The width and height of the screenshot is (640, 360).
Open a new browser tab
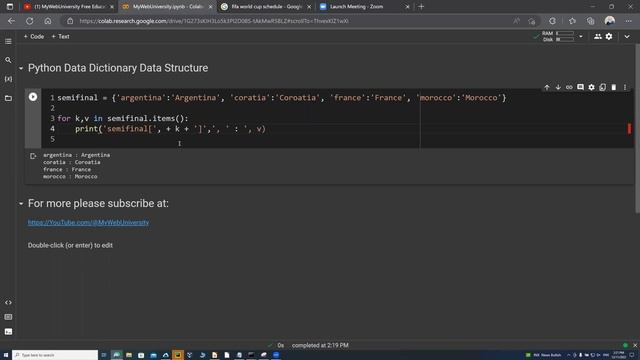coord(421,7)
